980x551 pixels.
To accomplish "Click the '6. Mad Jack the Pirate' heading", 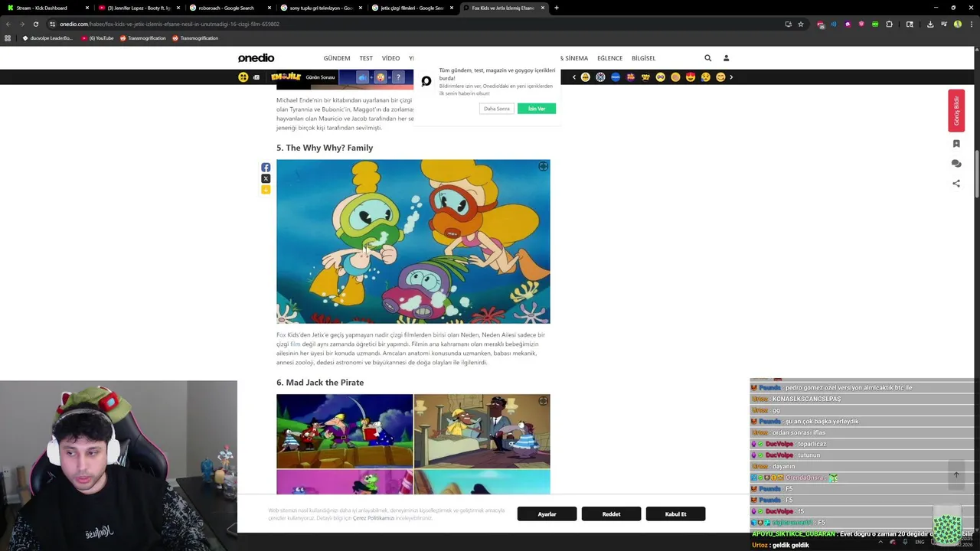I will coord(320,383).
